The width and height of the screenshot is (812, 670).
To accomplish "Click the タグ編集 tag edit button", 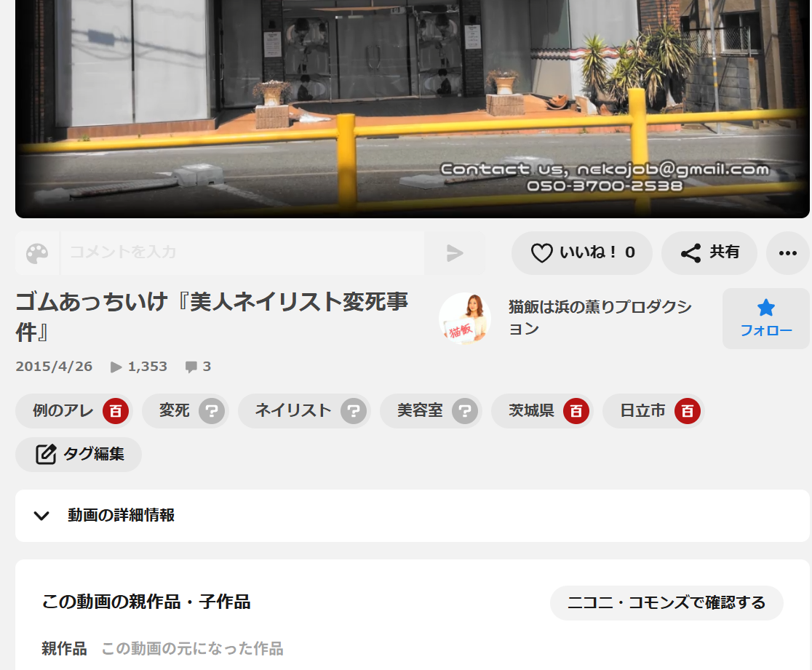I will click(79, 455).
